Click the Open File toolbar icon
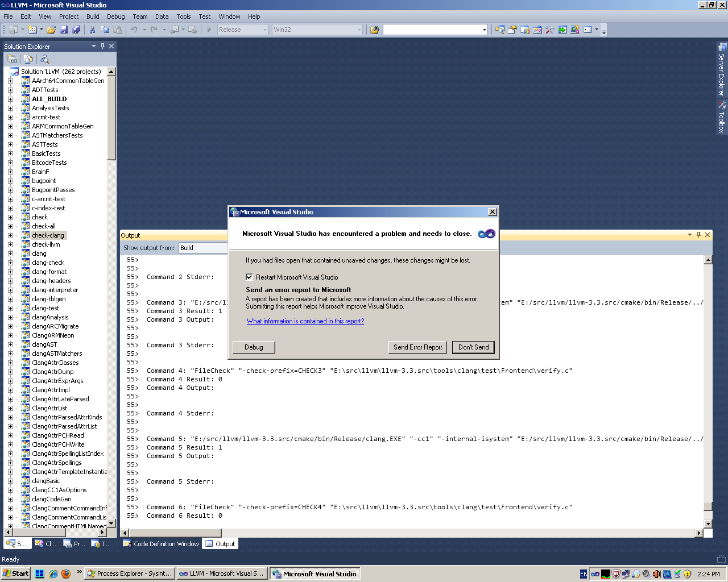This screenshot has height=582, width=728. 51,30
